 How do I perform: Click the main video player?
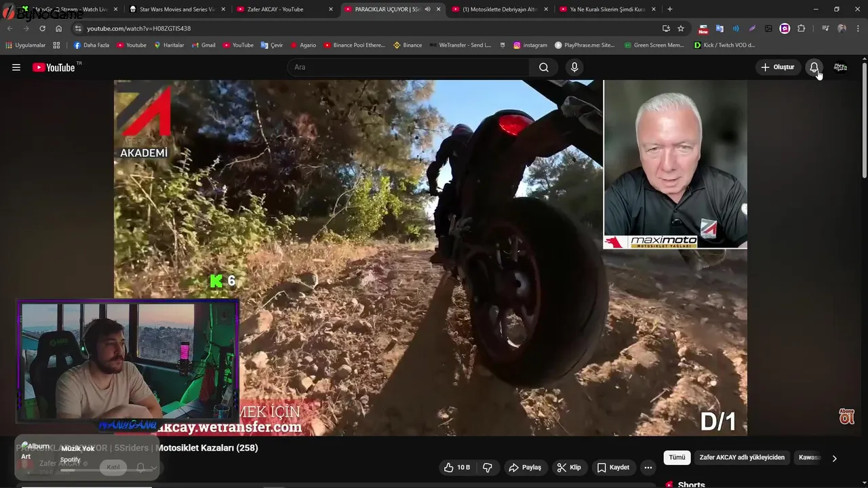pos(431,258)
